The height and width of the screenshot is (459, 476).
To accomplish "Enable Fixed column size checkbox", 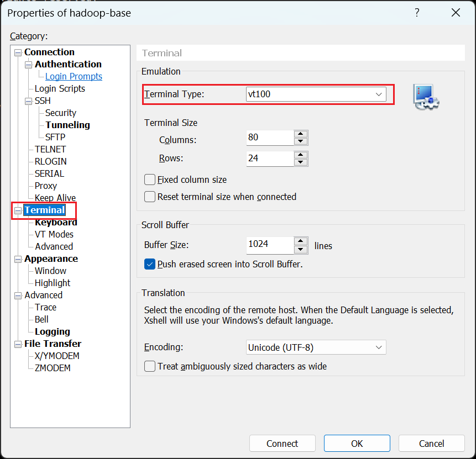I will tap(150, 180).
